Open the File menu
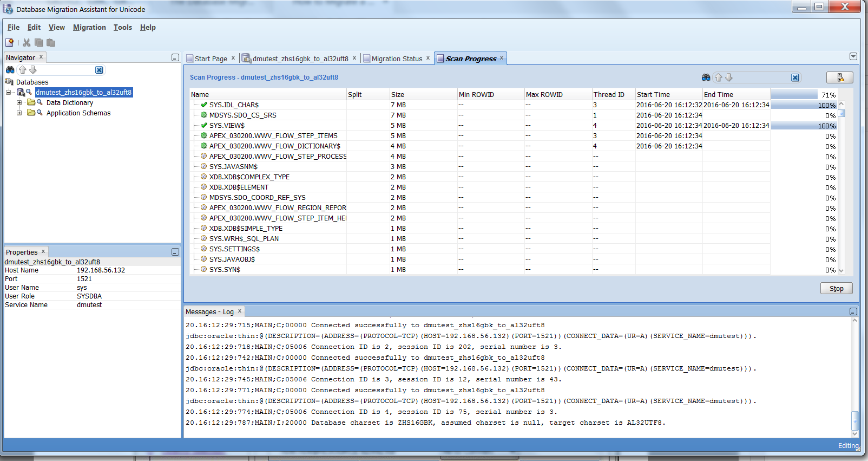868x461 pixels. [14, 27]
